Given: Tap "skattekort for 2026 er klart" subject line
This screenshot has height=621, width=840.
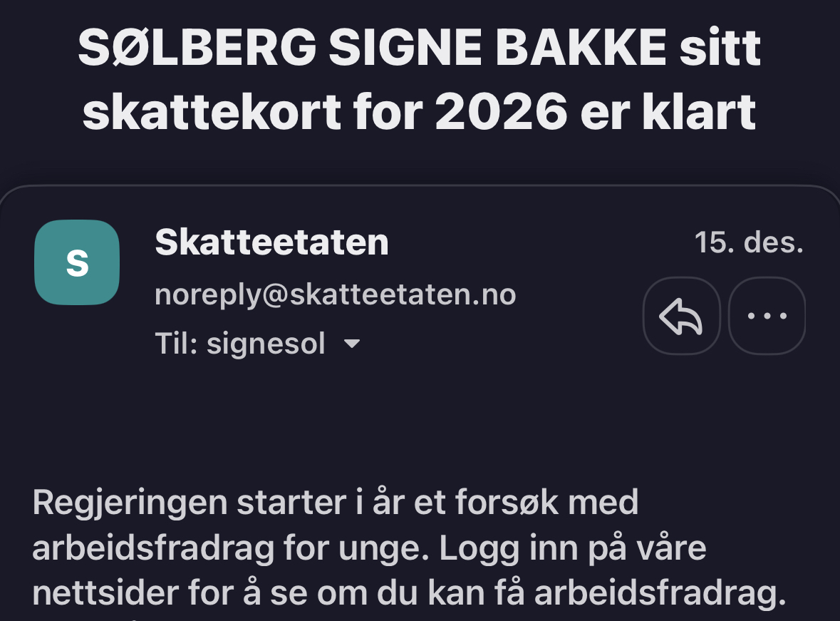Looking at the screenshot, I should tap(419, 111).
